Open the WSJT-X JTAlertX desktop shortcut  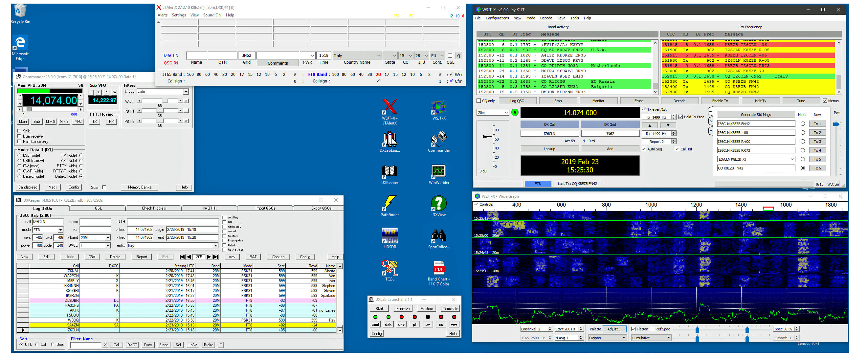click(389, 111)
